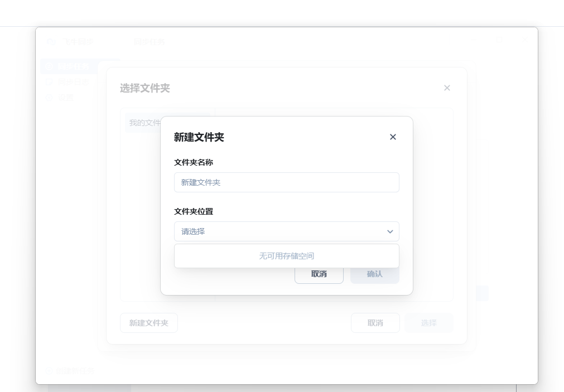This screenshot has width=564, height=392.
Task: Click the 文件夹名称 input field
Action: tap(287, 182)
